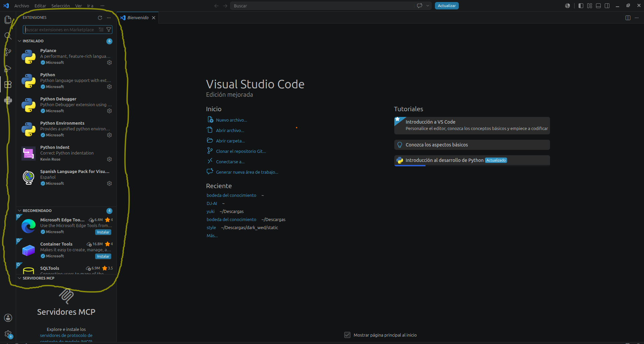Open the Python Environments manage gear
This screenshot has width=644, height=344.
tap(109, 135)
